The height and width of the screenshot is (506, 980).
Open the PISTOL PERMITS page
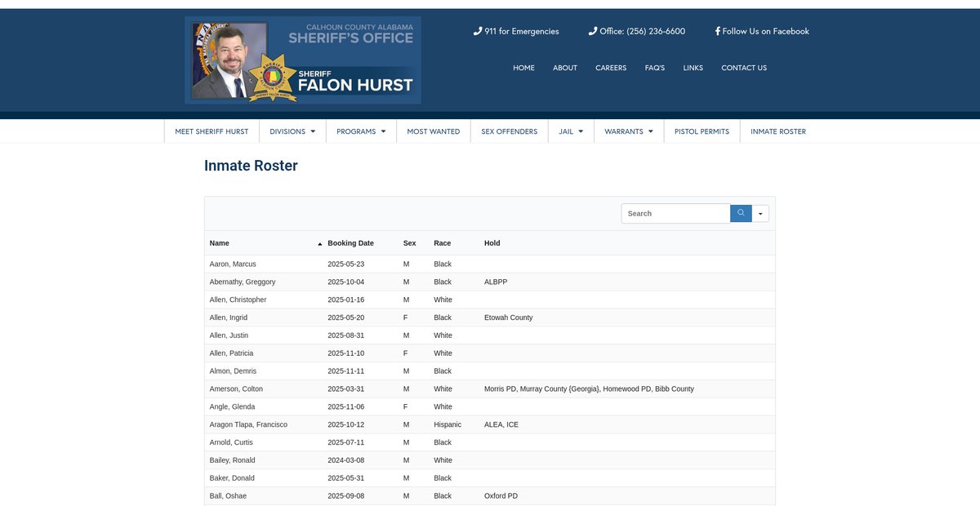(702, 131)
